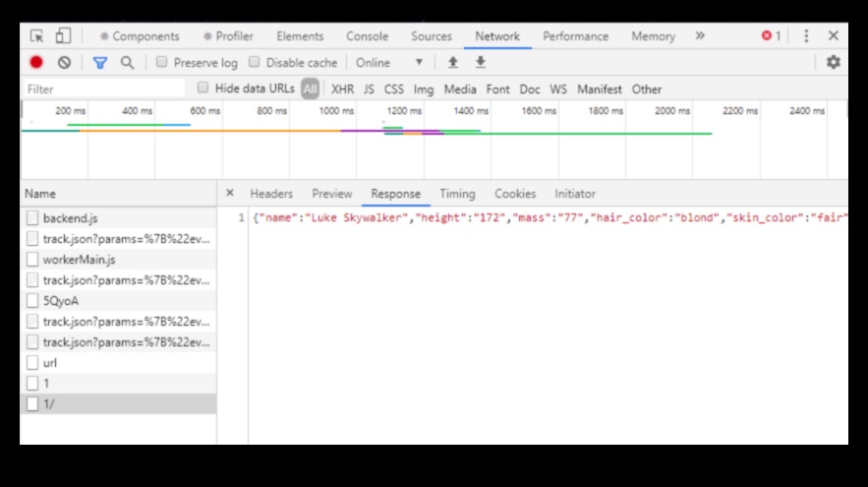Check the Disable cache option

coord(255,62)
